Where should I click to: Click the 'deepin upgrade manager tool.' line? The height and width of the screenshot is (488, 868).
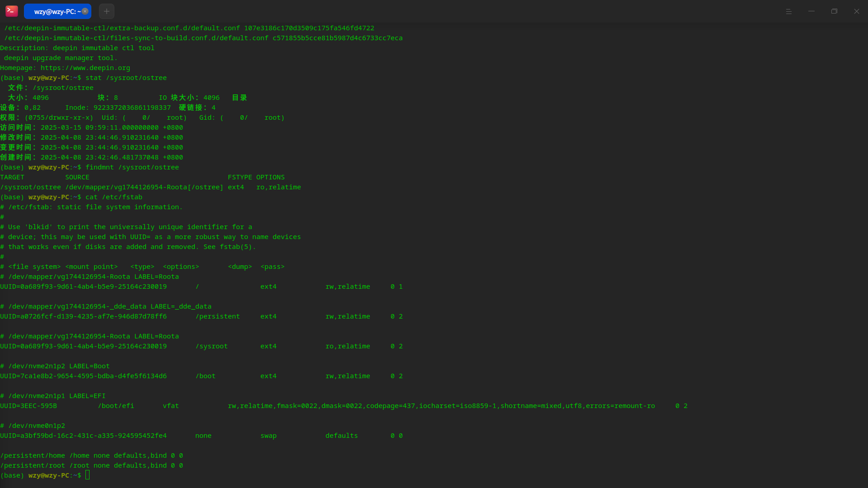point(61,58)
